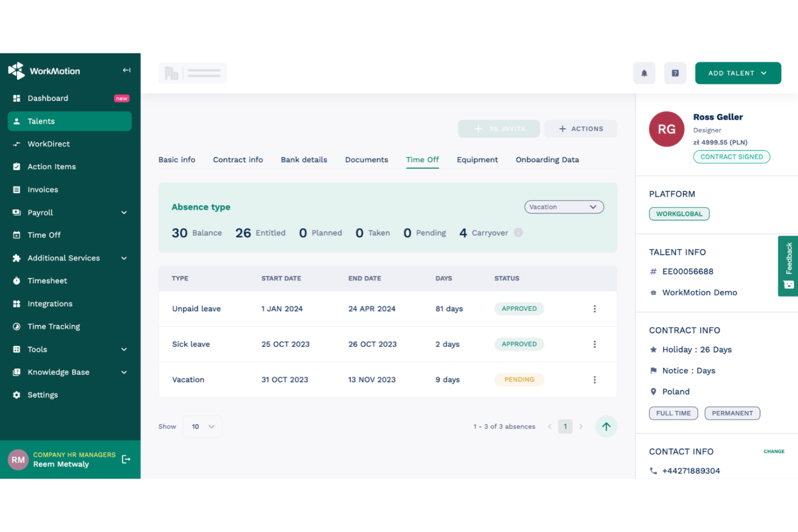Switch to the Basic info tab
Viewport: 798px width, 532px height.
tap(177, 160)
